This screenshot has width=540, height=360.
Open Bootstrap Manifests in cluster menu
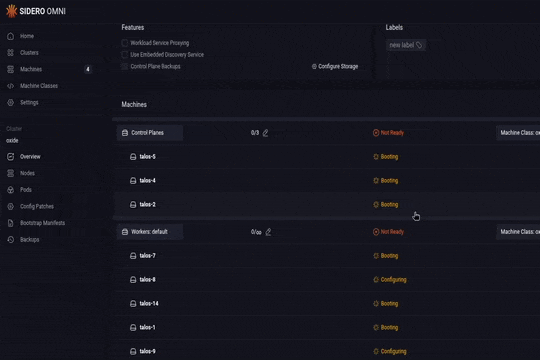[42, 223]
